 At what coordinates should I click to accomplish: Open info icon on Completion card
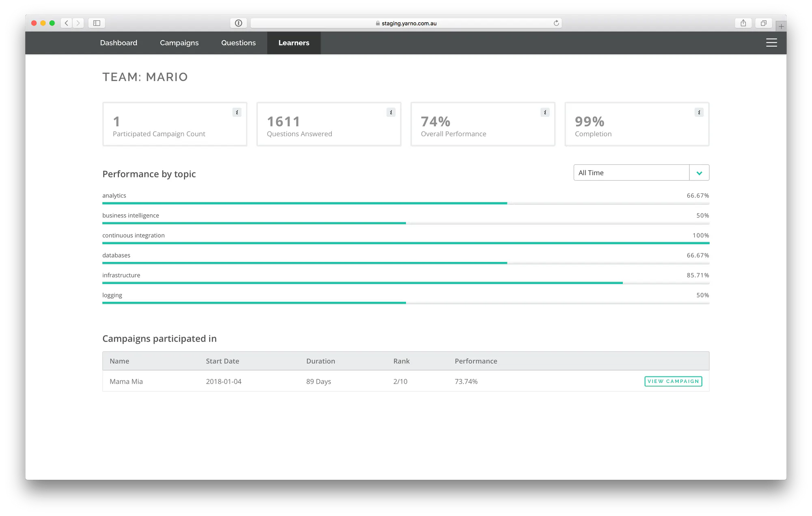pos(699,112)
